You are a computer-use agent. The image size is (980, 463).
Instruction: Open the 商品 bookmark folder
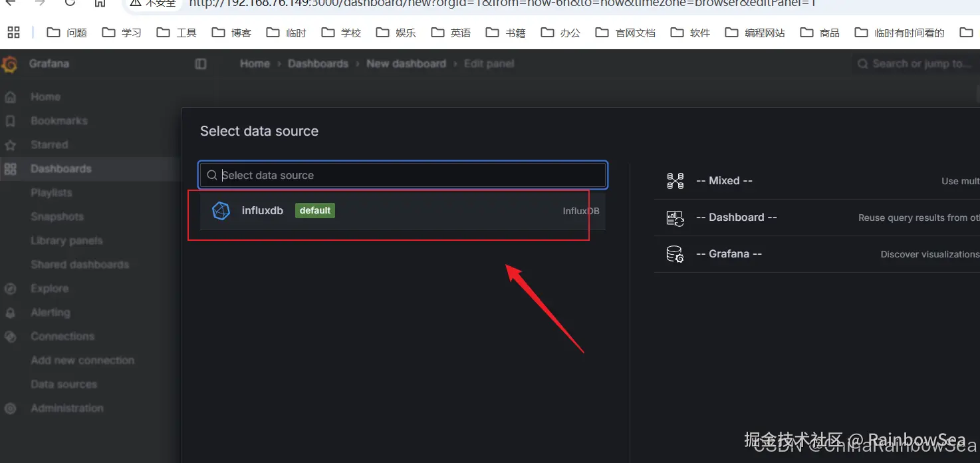click(x=820, y=33)
